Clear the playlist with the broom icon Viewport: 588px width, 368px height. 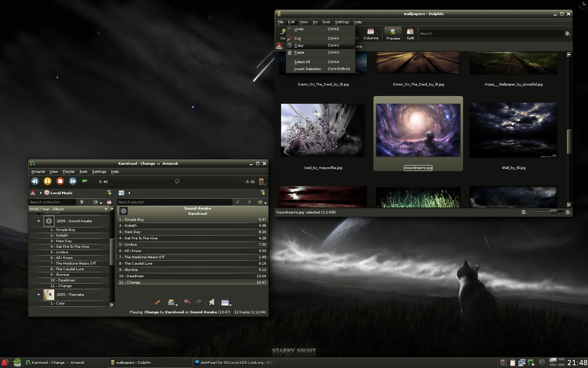[x=158, y=302]
